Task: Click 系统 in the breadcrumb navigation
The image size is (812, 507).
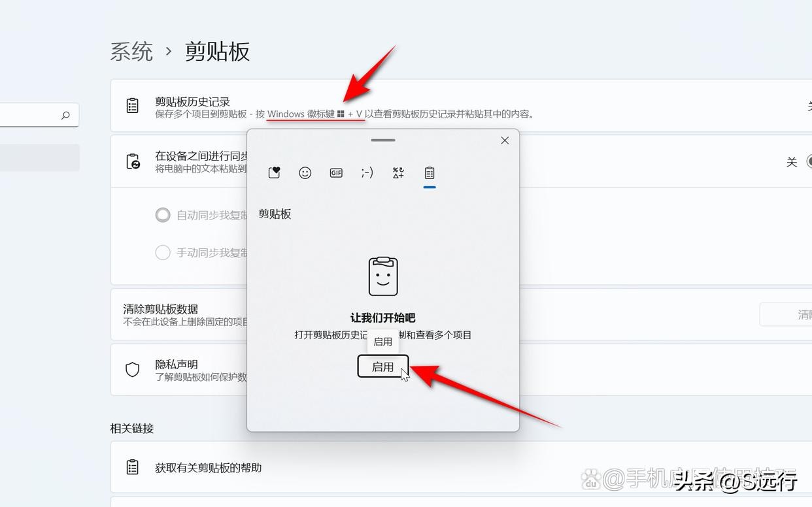Action: pos(131,52)
